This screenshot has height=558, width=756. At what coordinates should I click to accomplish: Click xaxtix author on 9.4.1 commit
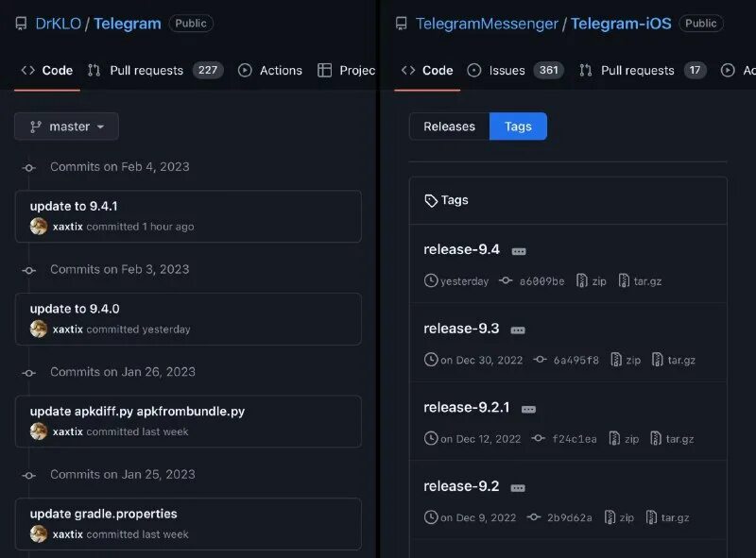tap(67, 227)
